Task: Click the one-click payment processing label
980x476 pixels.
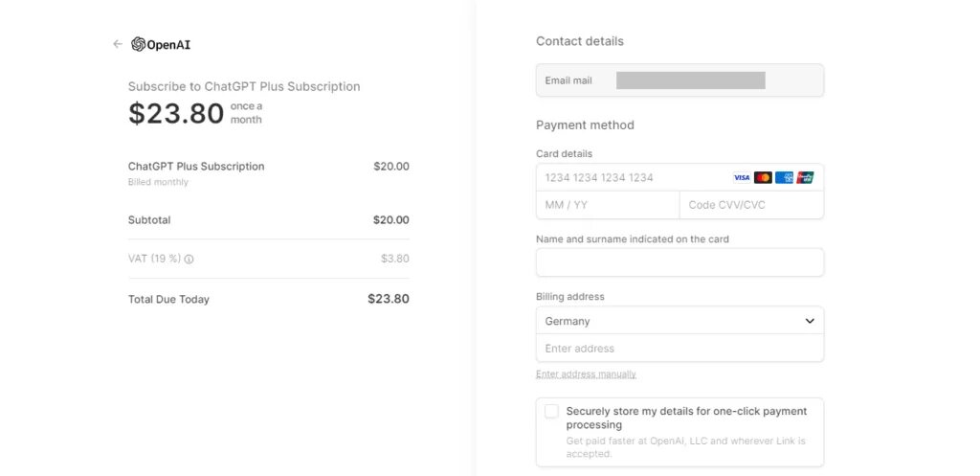Action: (686, 418)
